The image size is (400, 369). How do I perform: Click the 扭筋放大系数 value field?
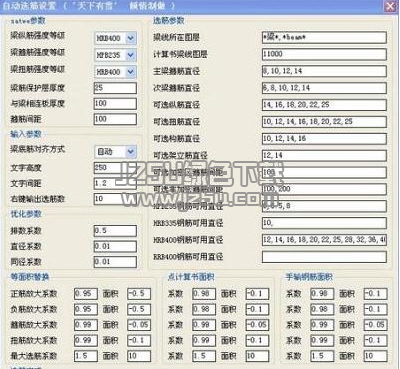[86, 340]
